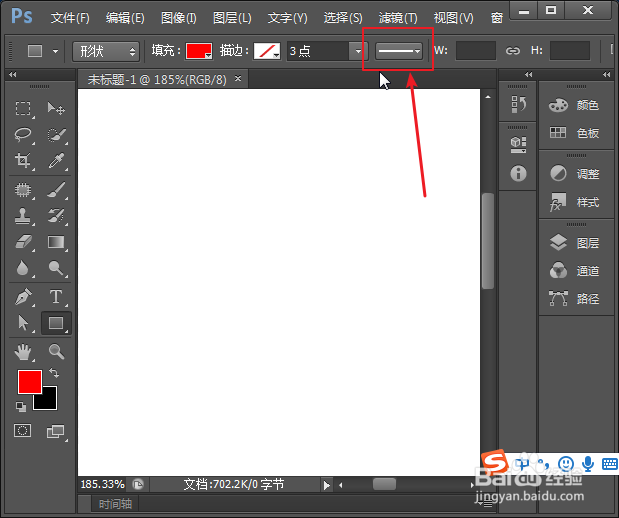The height and width of the screenshot is (518, 619).
Task: Open the 颜色 panel
Action: tap(575, 105)
